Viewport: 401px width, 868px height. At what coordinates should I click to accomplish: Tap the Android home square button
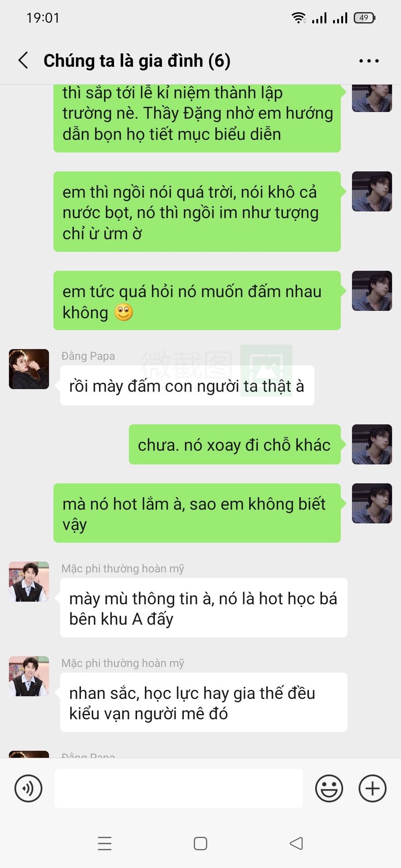200,844
